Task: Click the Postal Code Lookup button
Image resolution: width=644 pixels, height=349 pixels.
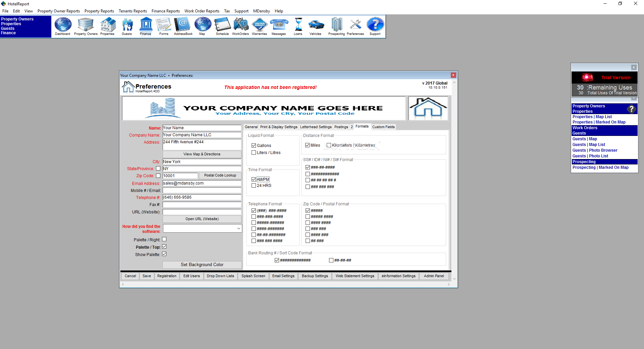Action: click(x=220, y=176)
